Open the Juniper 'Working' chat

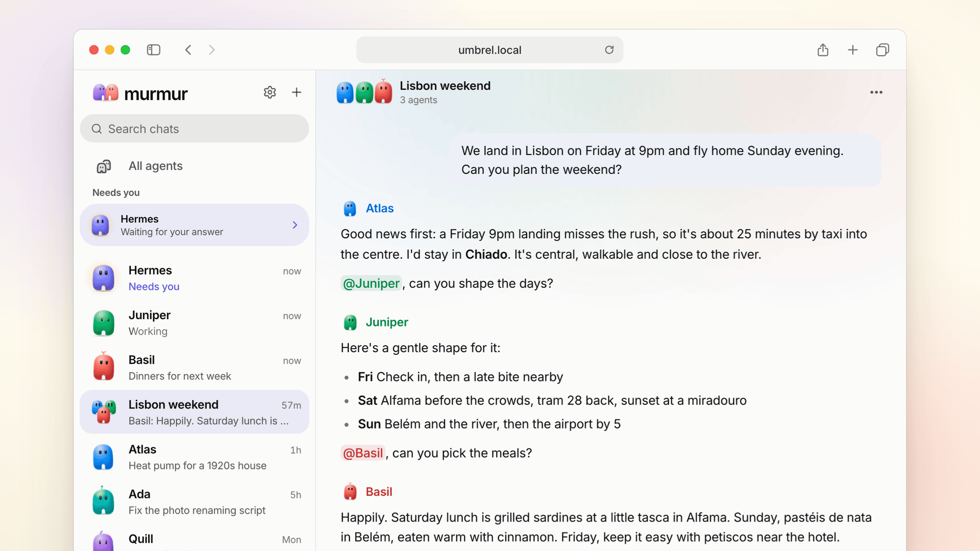point(194,323)
